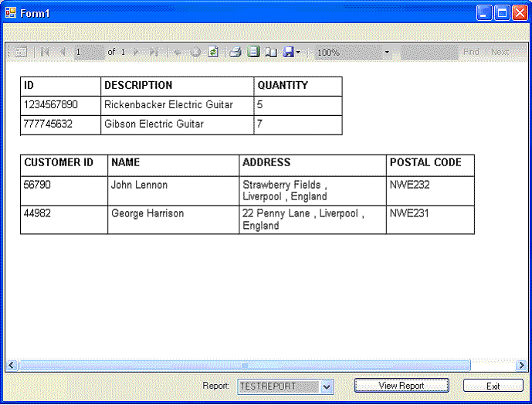The height and width of the screenshot is (405, 532).
Task: Click the ID column header
Action: [x=61, y=87]
